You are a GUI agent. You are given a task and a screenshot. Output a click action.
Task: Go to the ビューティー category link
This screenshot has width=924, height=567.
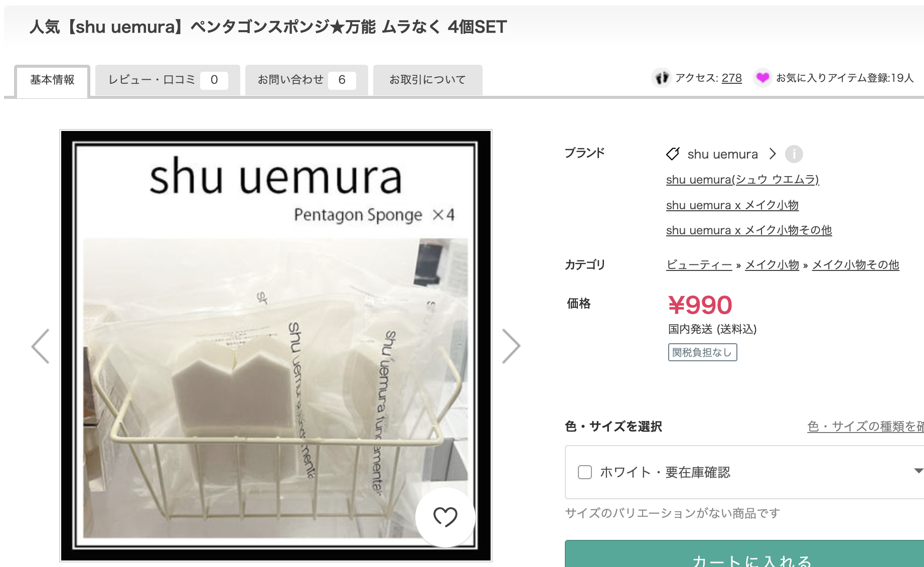(699, 265)
